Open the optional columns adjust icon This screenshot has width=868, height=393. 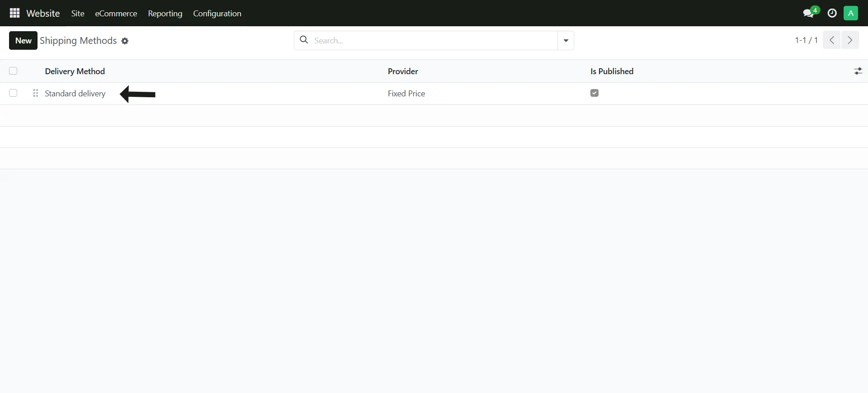pos(858,71)
